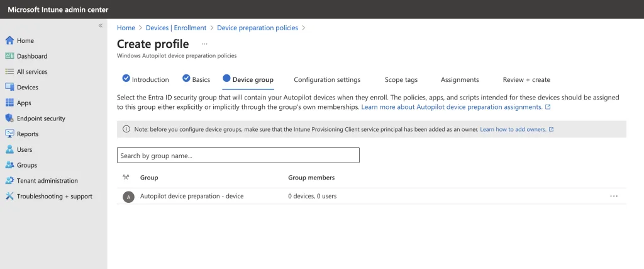Screen dimensions: 644x269
Task: Collapse the left navigation sidebar
Action: [100, 25]
